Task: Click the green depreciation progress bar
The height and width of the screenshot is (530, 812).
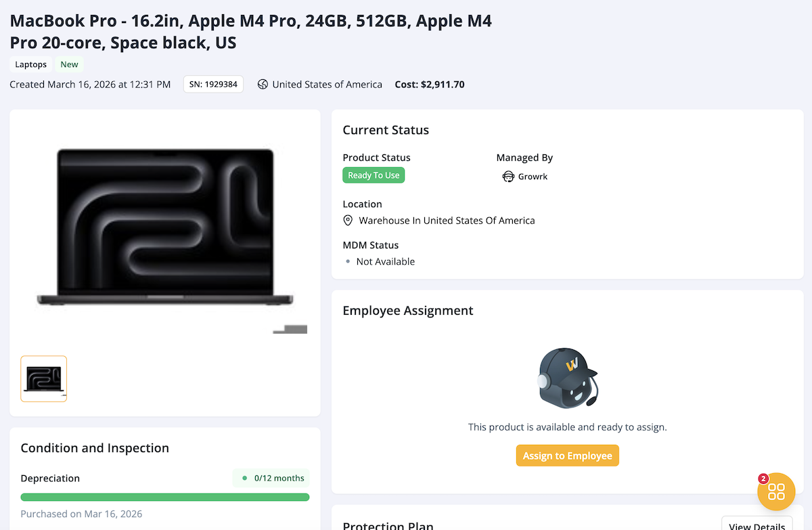Action: pos(165,496)
